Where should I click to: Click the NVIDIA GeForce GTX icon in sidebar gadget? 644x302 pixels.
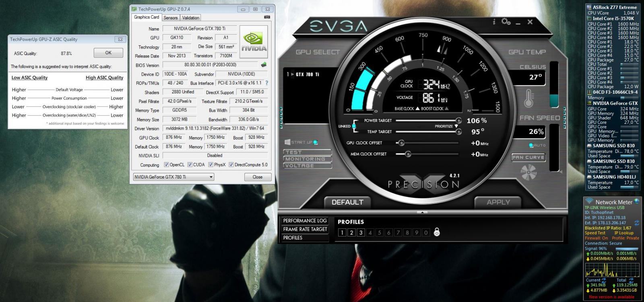click(589, 103)
